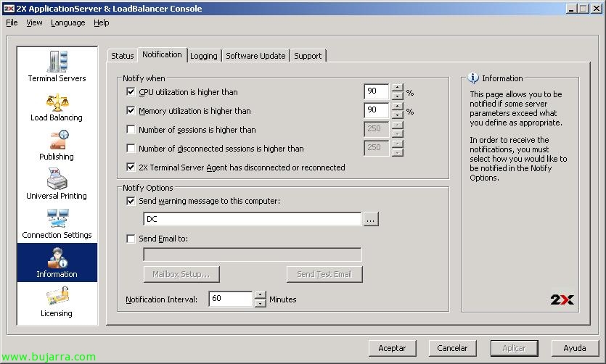Switch to the Status tab

pyautogui.click(x=123, y=56)
